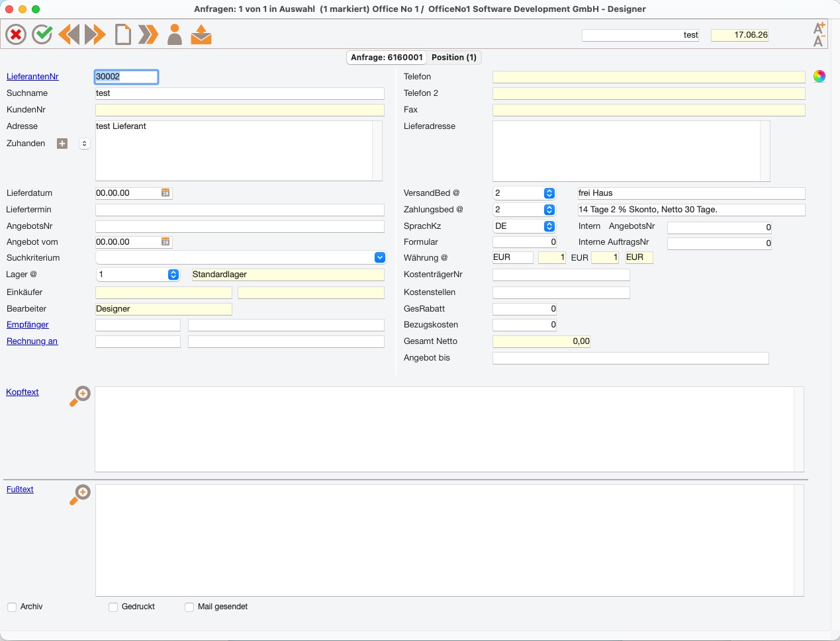Open the color wheel picker
The width and height of the screenshot is (840, 641).
(819, 76)
